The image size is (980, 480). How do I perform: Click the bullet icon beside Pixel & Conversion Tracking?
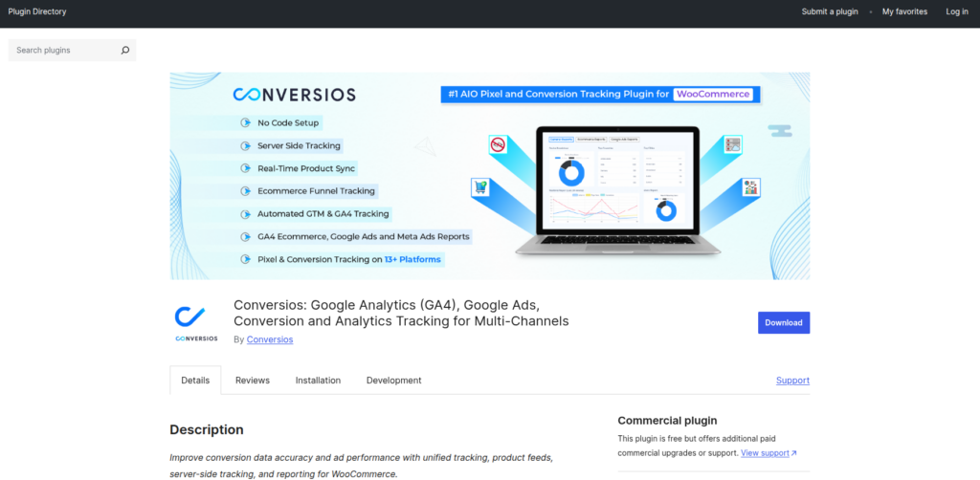tap(246, 259)
